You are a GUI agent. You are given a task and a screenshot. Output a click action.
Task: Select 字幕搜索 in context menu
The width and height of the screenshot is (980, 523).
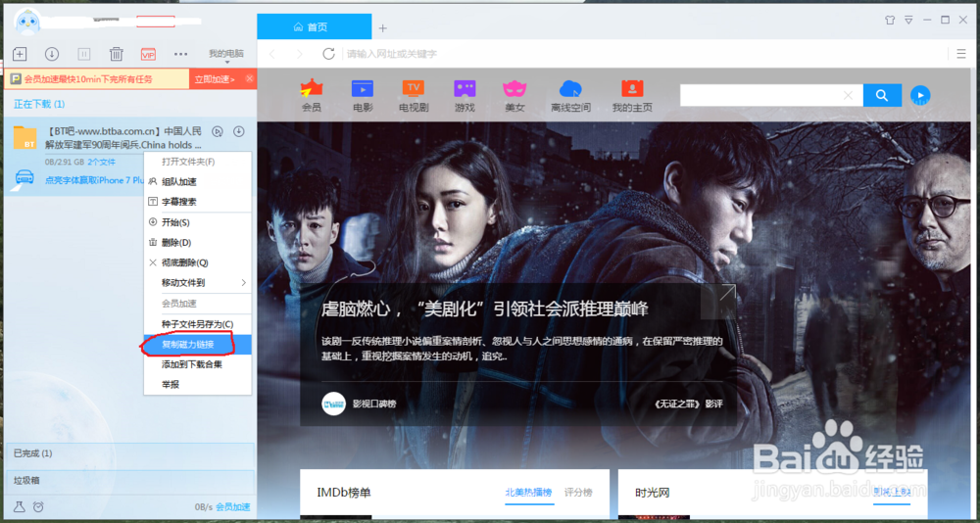[178, 202]
